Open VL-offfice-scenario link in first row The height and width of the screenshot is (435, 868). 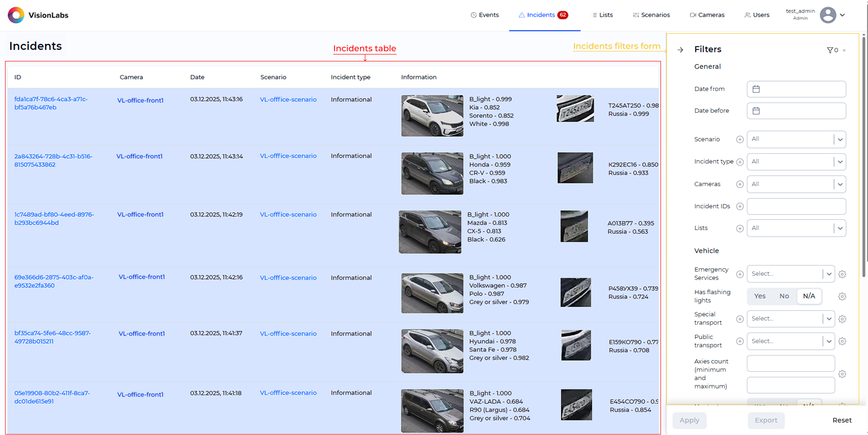click(288, 99)
